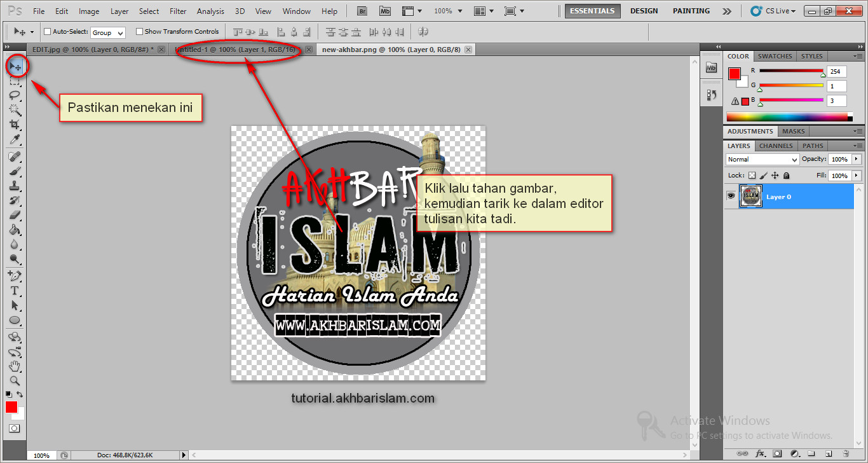
Task: Show more workspaces via double-arrow
Action: 727,11
